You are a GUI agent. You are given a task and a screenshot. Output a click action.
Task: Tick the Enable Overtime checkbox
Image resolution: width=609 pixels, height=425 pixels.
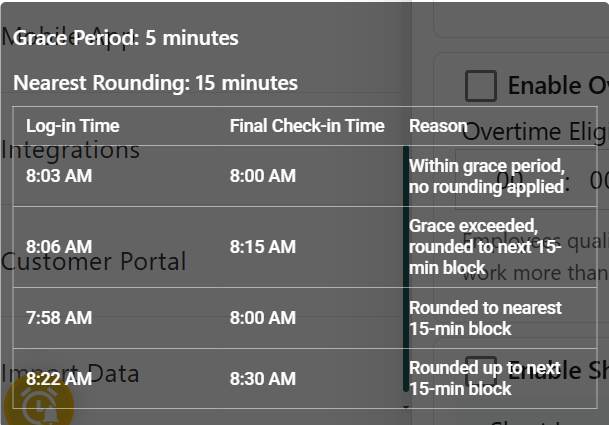(x=481, y=85)
